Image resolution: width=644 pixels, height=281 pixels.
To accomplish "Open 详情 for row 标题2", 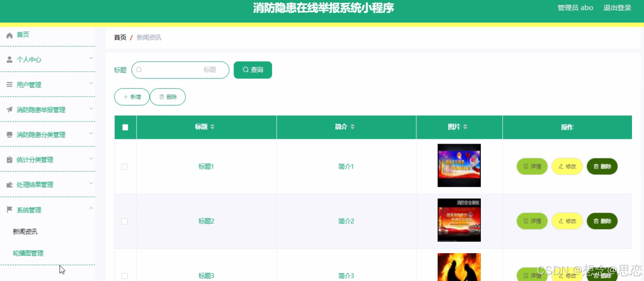I will point(532,221).
